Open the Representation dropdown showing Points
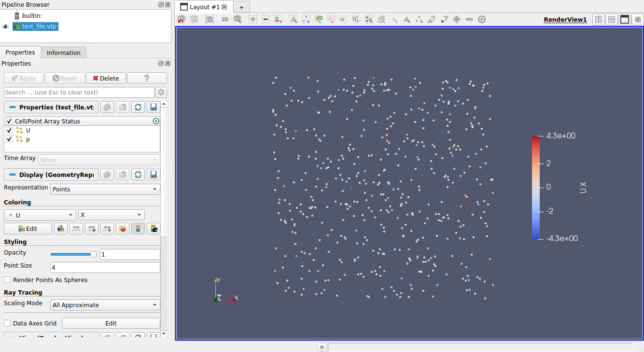 [x=105, y=189]
